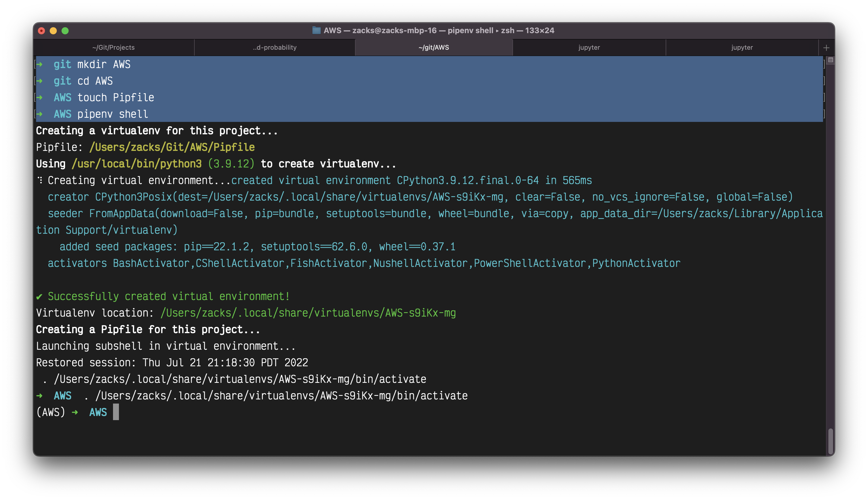Screen dimensions: 868x500
Task: Click the green checkmark before Successfully created
Action: (x=39, y=296)
